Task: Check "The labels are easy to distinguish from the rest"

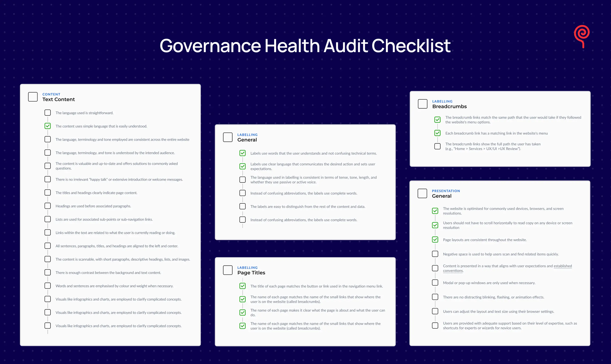Action: 242,206
